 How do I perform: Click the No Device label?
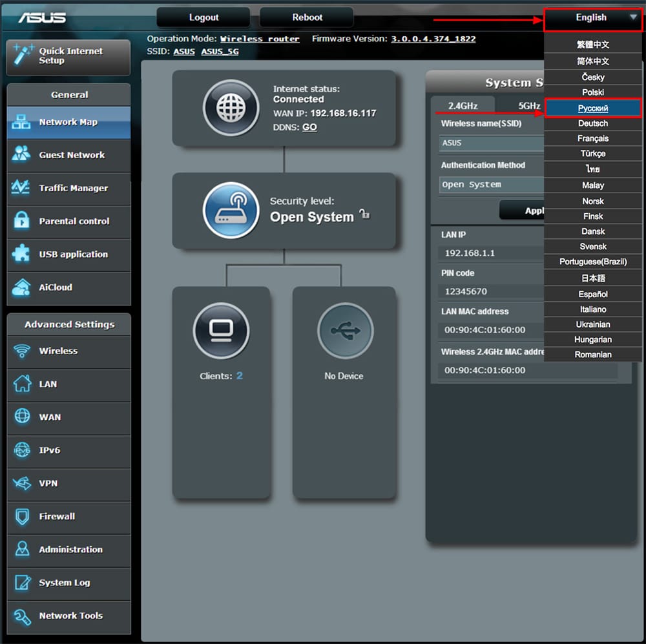pos(344,376)
